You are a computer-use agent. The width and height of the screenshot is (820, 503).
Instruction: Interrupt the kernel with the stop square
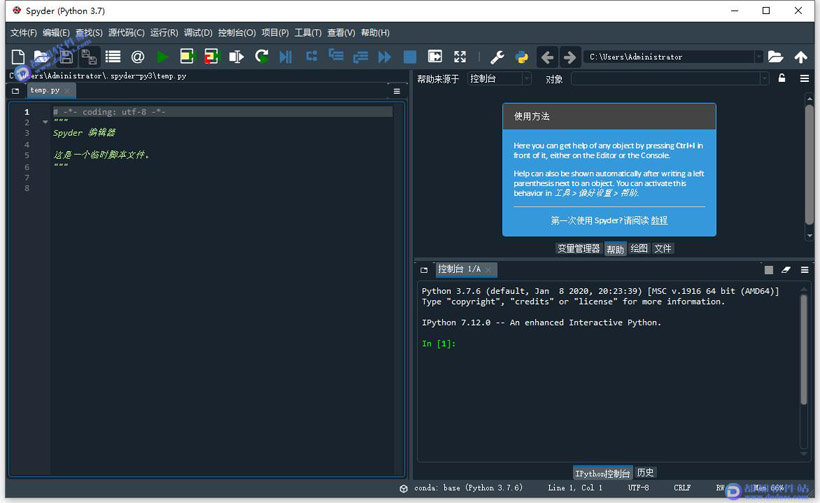769,270
